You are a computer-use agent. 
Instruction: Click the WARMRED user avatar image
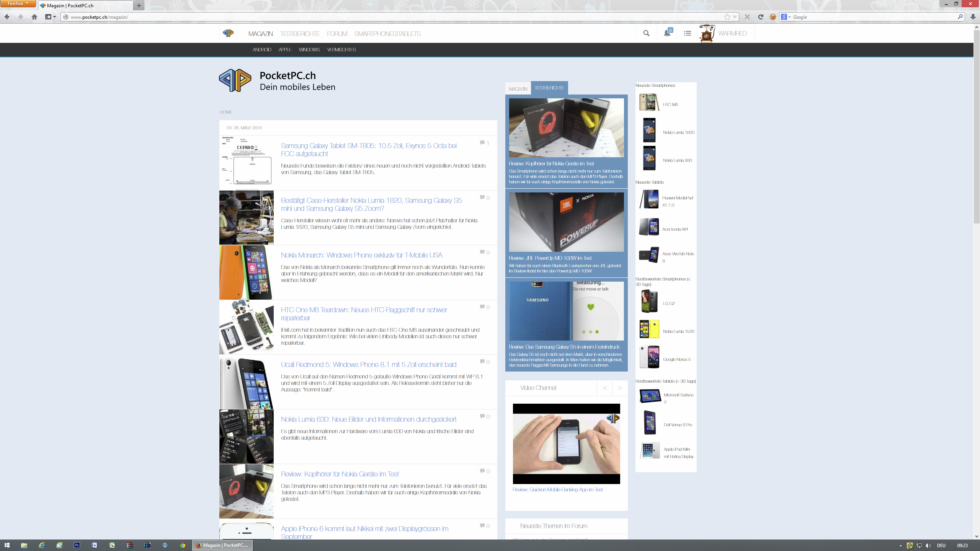[707, 33]
